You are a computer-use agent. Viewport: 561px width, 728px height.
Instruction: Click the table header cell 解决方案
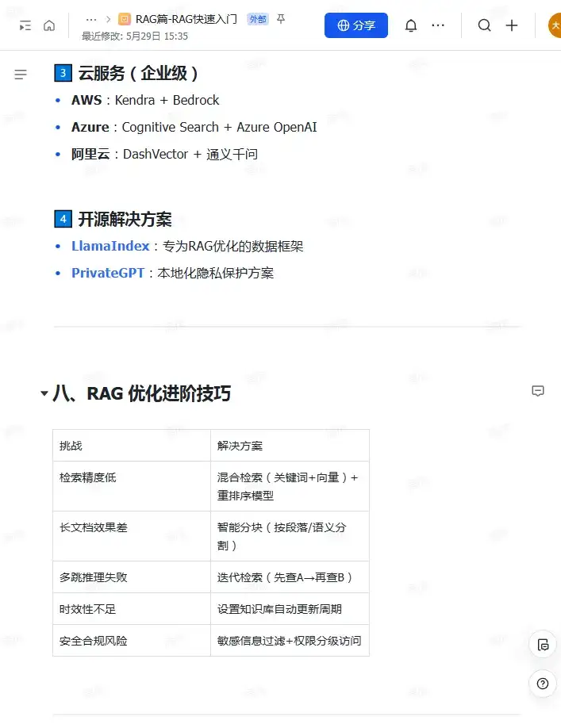[x=290, y=446]
